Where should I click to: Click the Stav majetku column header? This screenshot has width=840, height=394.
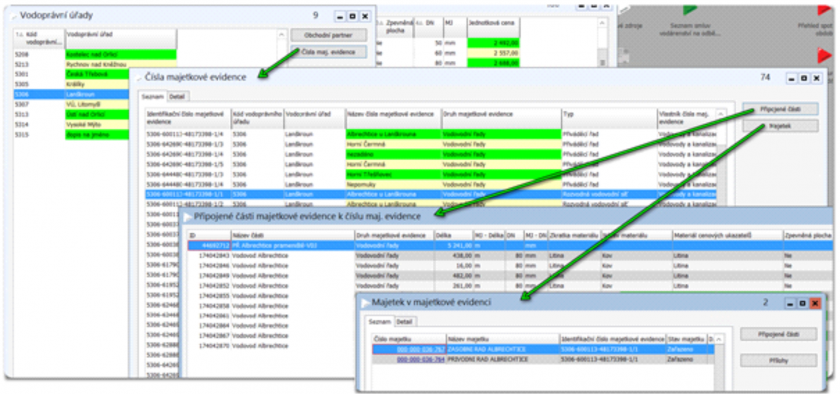tap(687, 339)
